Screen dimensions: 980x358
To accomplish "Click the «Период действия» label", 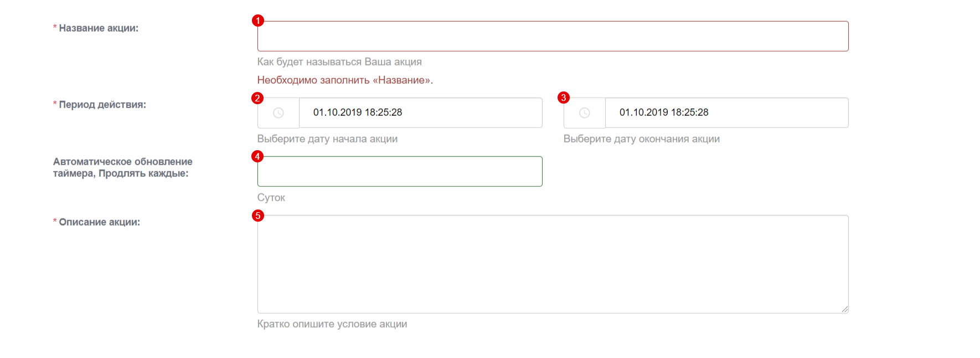I will pyautogui.click(x=102, y=105).
